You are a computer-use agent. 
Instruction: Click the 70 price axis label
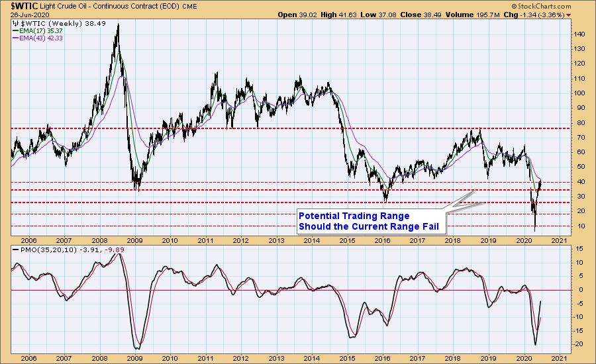(581, 138)
